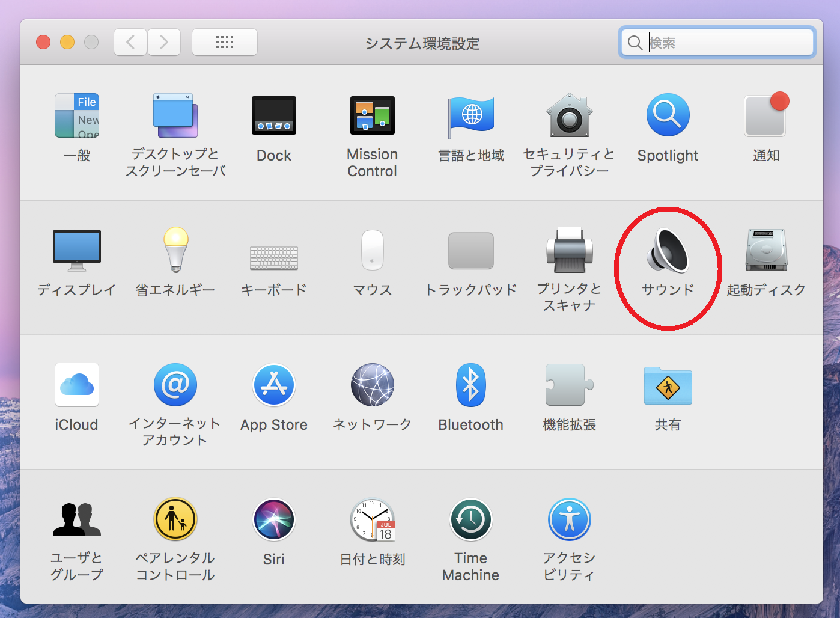The width and height of the screenshot is (840, 618).
Task: Open Mission Control preferences
Action: point(373,115)
